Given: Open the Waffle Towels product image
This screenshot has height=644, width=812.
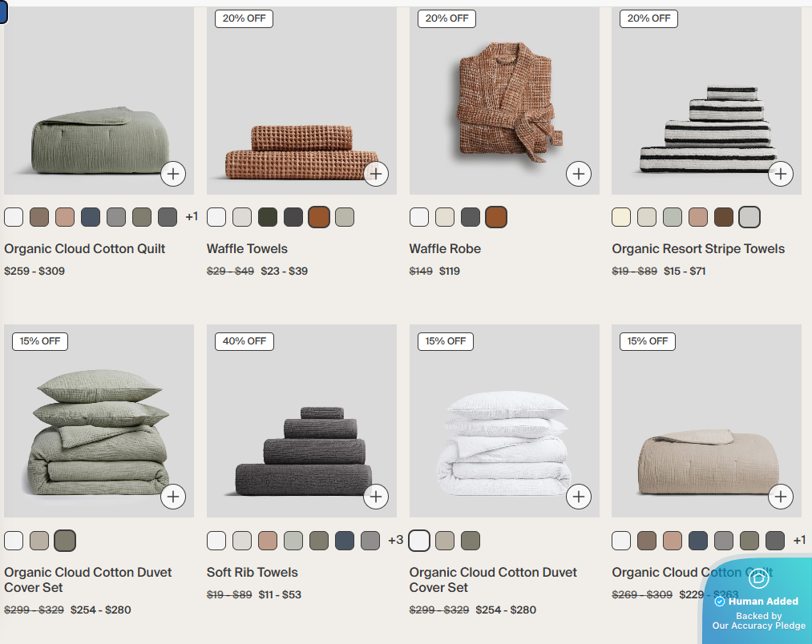Looking at the screenshot, I should 301,101.
